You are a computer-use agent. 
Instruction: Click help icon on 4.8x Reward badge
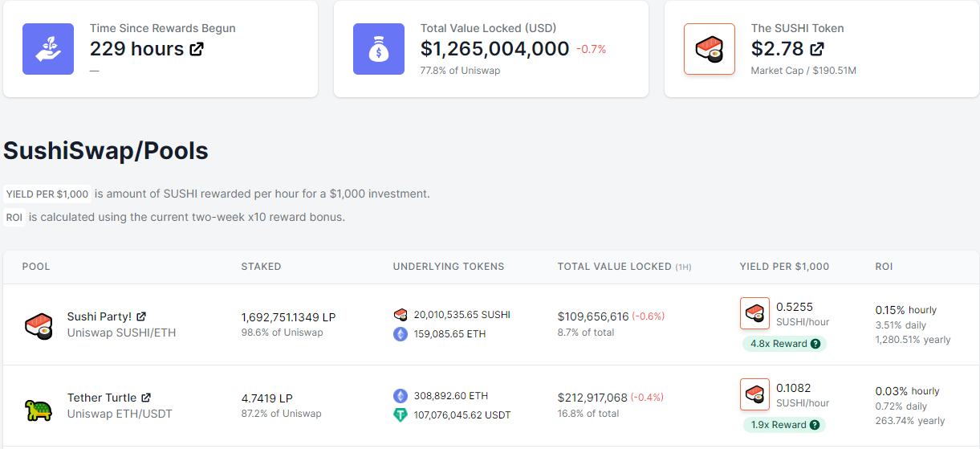[x=815, y=344]
